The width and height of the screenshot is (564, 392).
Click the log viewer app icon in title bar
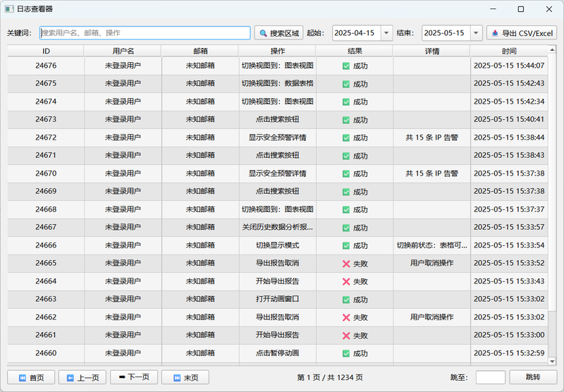pos(8,9)
